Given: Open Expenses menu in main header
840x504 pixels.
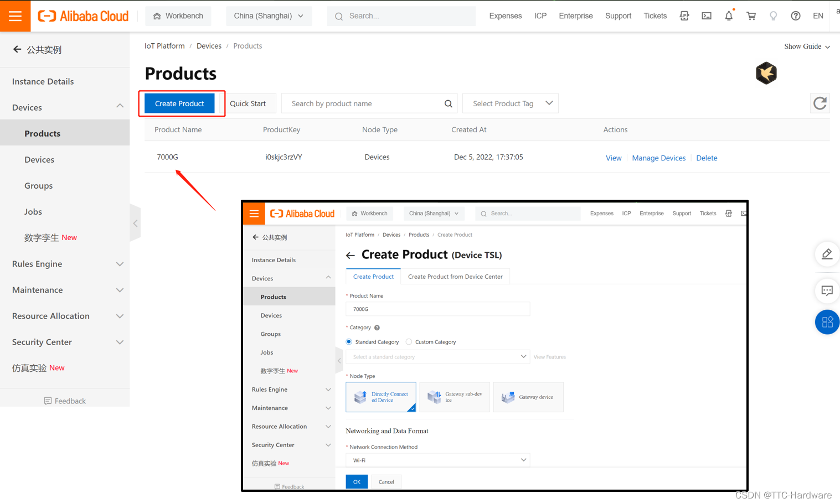Looking at the screenshot, I should tap(506, 16).
